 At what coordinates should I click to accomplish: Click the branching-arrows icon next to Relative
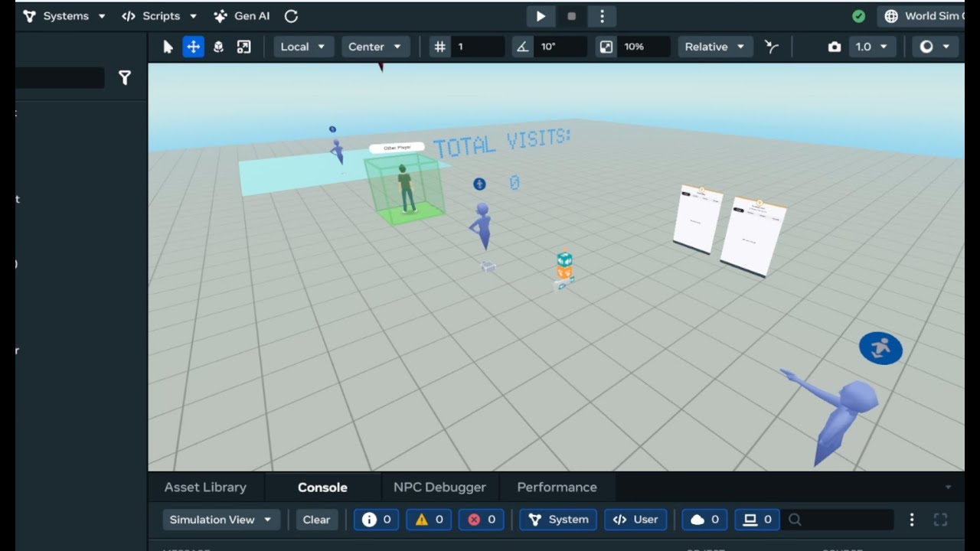[772, 47]
